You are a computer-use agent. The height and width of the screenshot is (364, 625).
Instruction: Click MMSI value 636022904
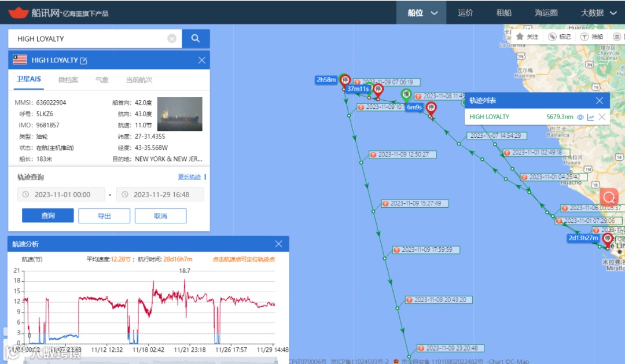tap(51, 102)
